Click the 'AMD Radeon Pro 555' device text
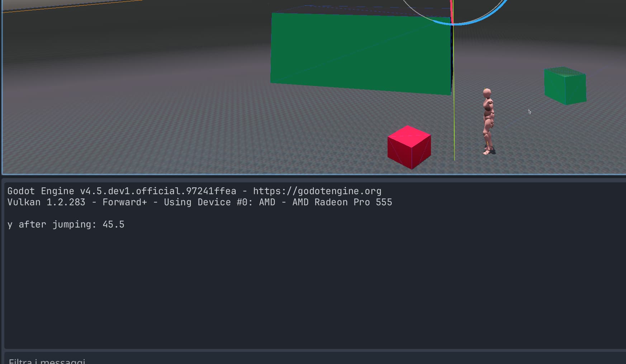This screenshot has height=364, width=626. (x=342, y=202)
